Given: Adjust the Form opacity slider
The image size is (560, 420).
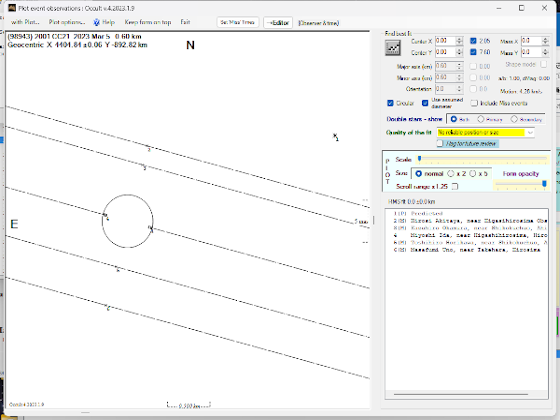Looking at the screenshot, I should pyautogui.click(x=544, y=184).
